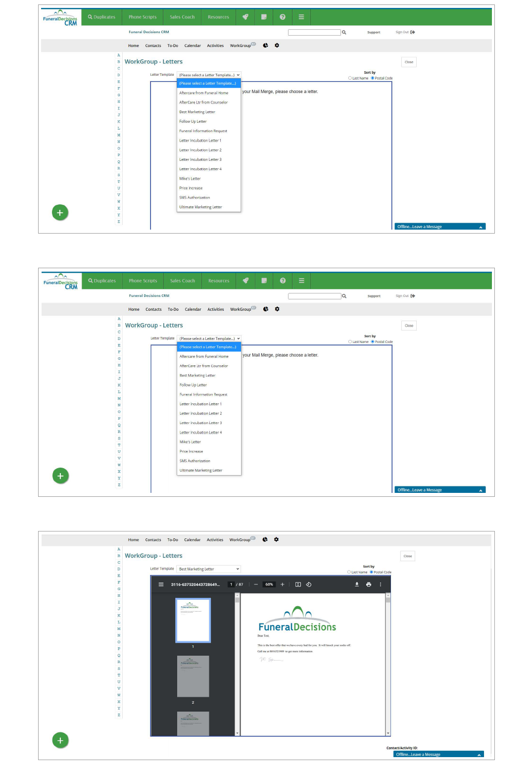Select page 2 thumbnail in PDF sidebar
Image resolution: width=532 pixels, height=769 pixels.
[x=193, y=676]
